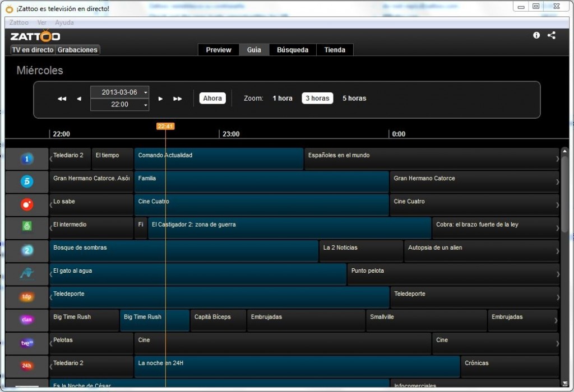Select the La Sexta channel logo
574x392 pixels.
tap(27, 228)
